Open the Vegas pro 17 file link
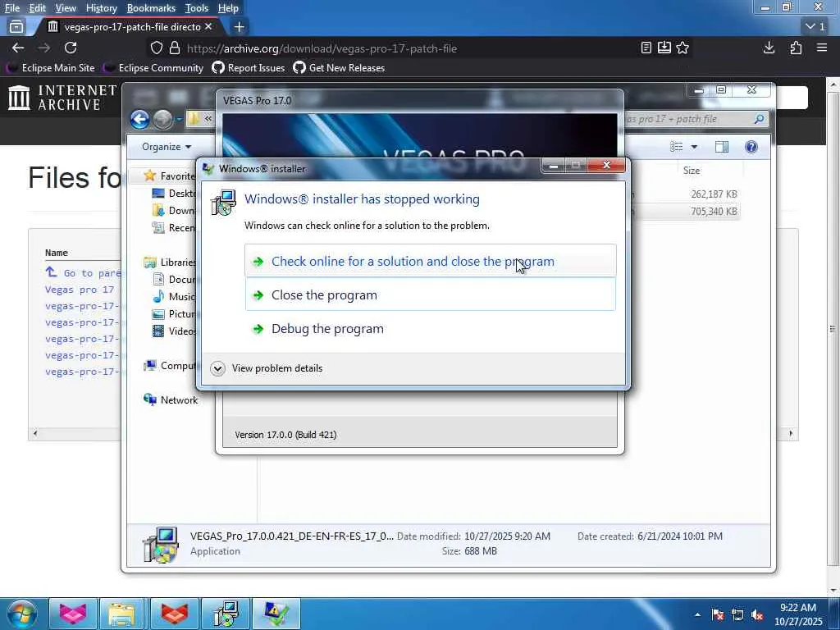The width and height of the screenshot is (840, 630). 80,290
